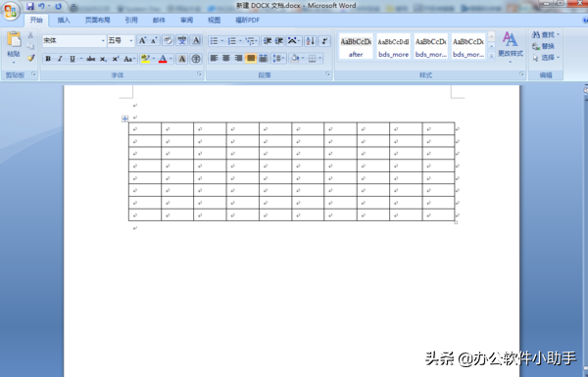Toggle Italic formatting
This screenshot has width=588, height=377.
click(60, 59)
